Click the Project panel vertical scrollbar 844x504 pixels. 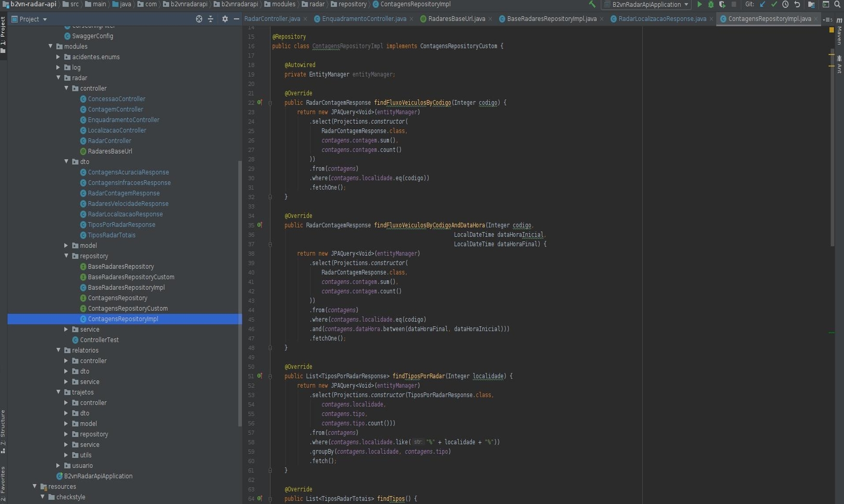[x=240, y=293]
